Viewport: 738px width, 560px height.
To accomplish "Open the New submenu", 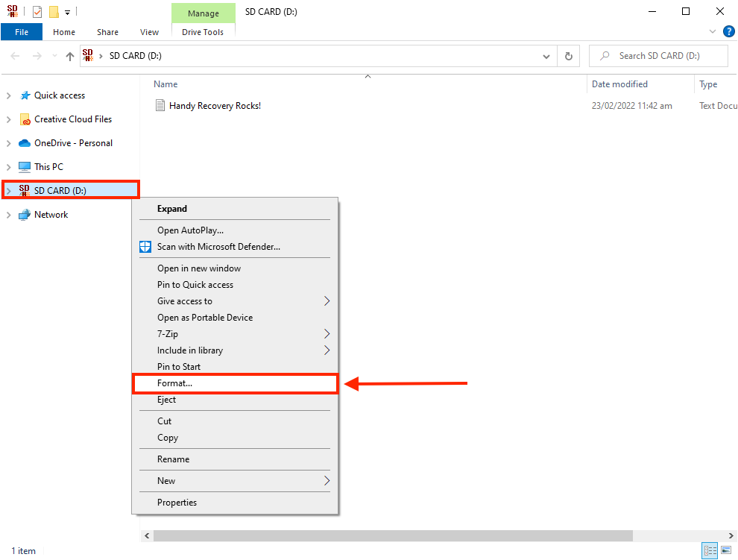I will tap(235, 481).
